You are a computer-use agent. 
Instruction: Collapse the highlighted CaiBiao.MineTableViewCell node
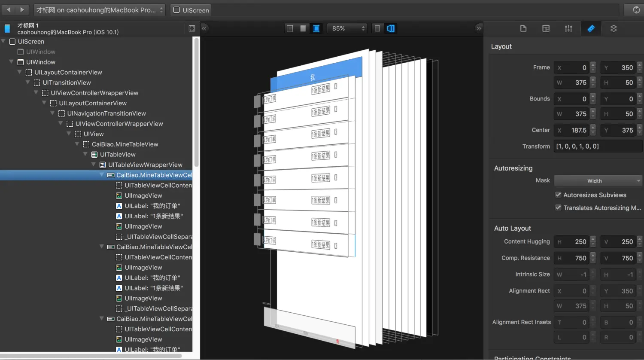[x=102, y=175]
